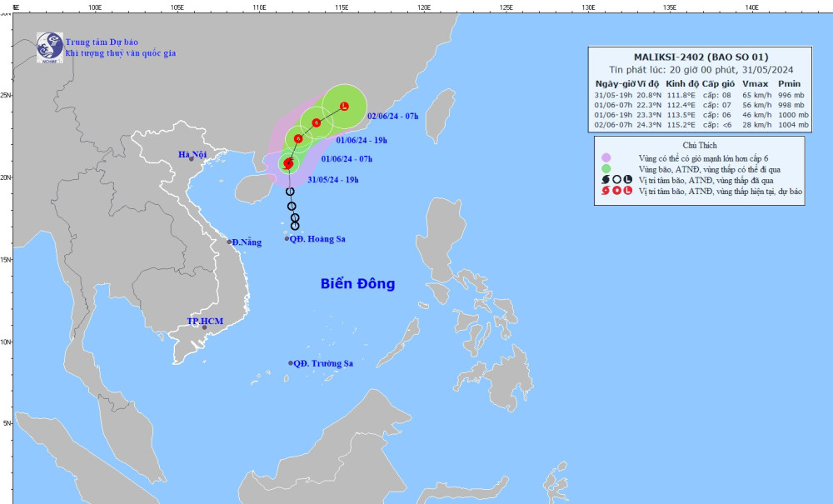The height and width of the screenshot is (504, 833).
Task: Click the wind level cell 'cấp: 08'
Action: [x=716, y=95]
